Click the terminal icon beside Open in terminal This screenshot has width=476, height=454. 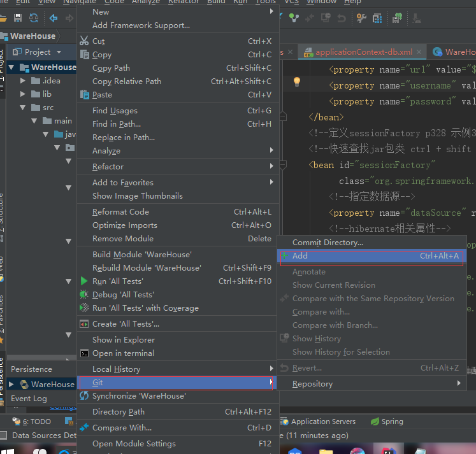84,353
